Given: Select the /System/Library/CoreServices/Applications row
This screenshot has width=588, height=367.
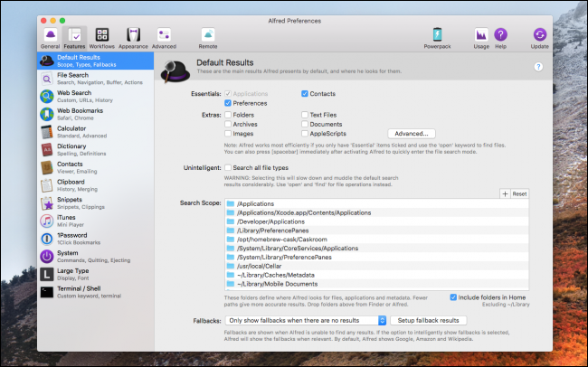Looking at the screenshot, I should [376, 249].
